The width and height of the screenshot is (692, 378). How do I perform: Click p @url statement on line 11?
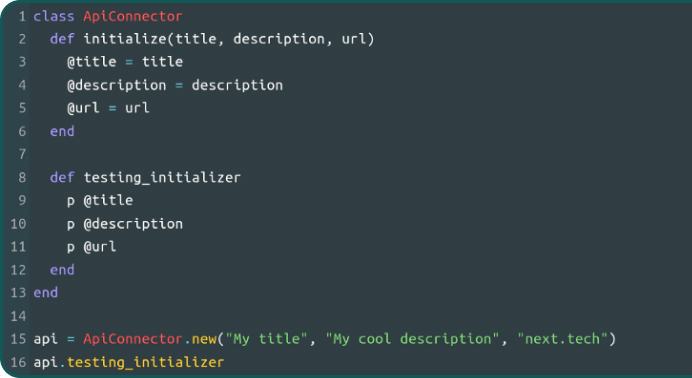click(92, 247)
